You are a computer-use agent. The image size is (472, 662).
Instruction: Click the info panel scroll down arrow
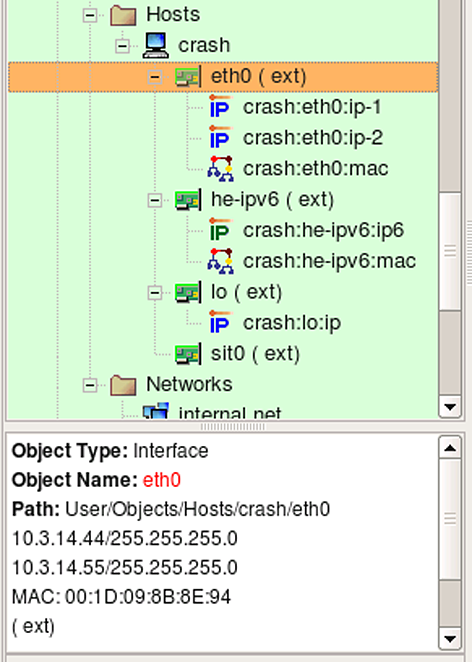[x=450, y=639]
